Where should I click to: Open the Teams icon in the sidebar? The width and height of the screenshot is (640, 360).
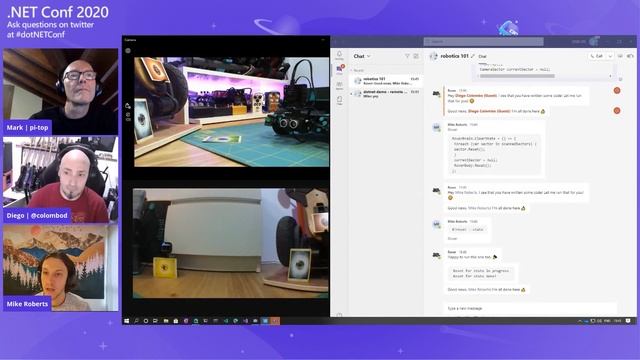coord(339,85)
